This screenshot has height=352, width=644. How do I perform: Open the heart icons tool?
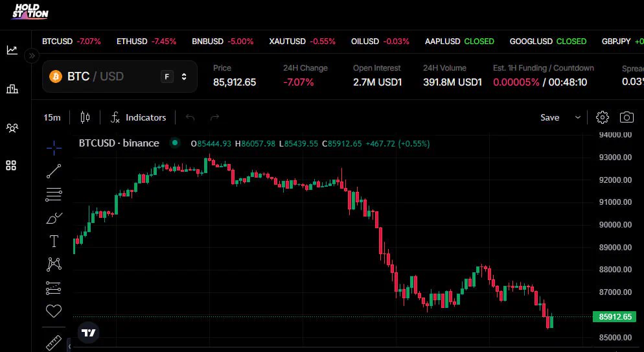coord(54,311)
